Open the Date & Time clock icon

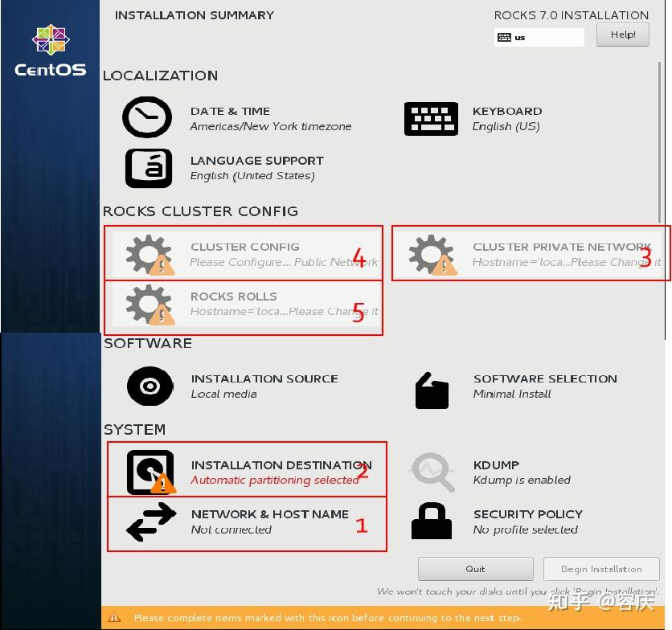tap(147, 117)
